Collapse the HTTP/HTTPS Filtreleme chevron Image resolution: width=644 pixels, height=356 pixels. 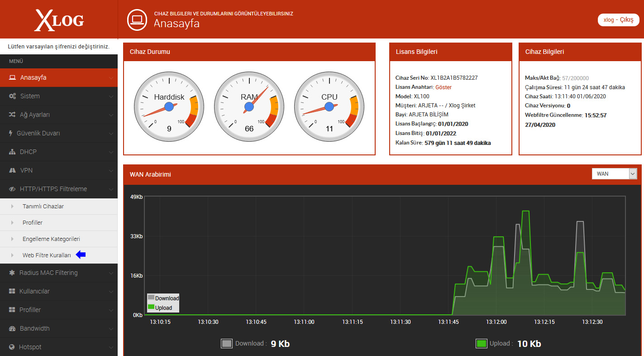(111, 189)
